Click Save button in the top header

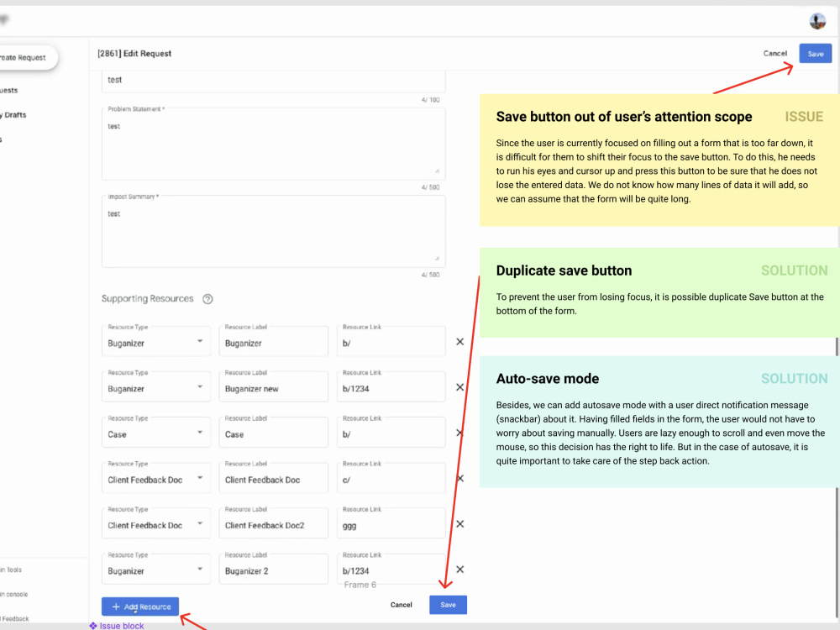(x=816, y=54)
